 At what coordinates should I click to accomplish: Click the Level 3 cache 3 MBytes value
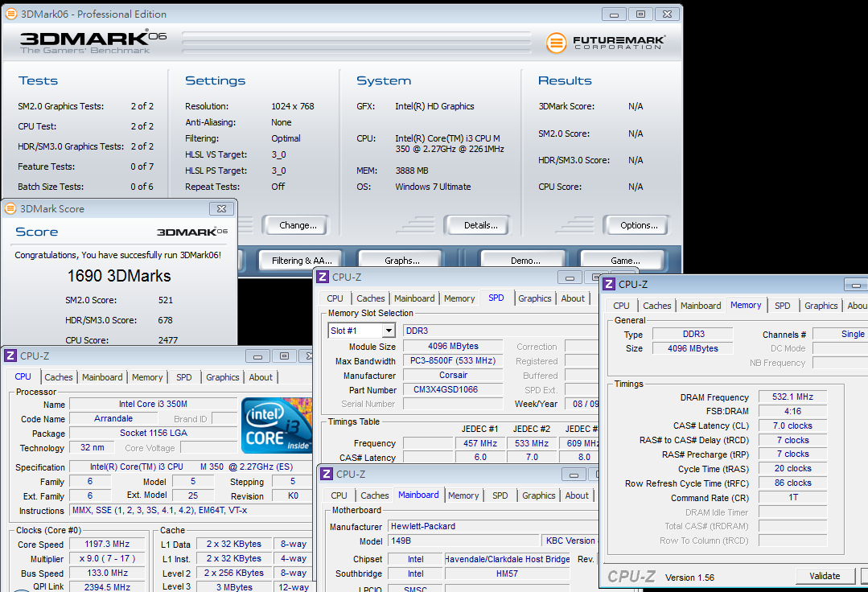coord(234,587)
